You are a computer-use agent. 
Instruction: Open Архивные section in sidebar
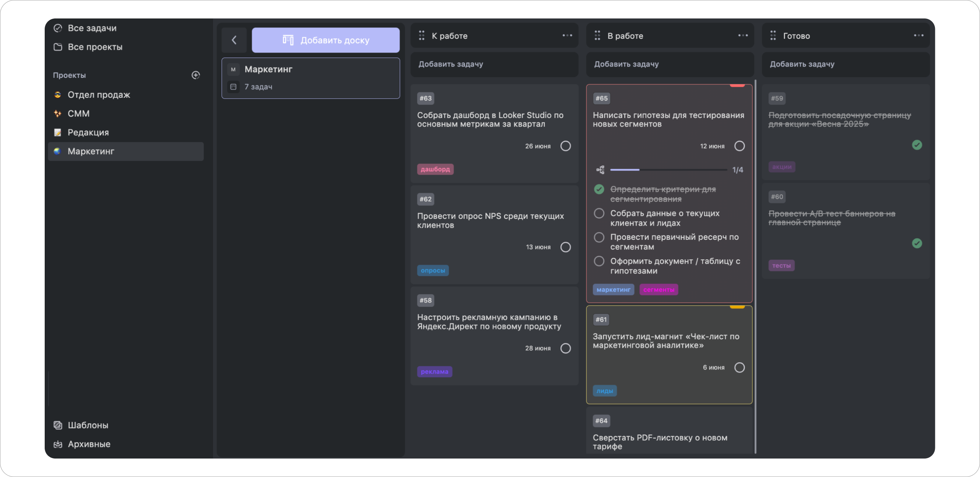(x=89, y=444)
